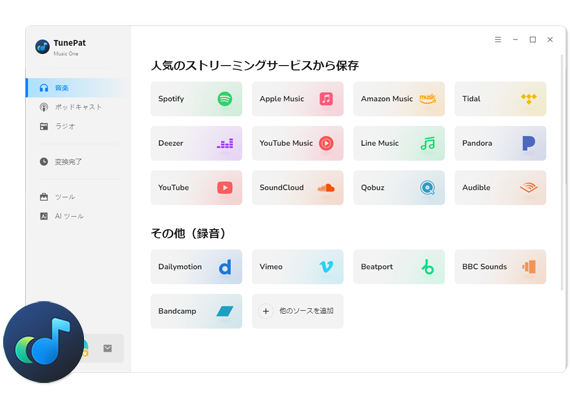Open the Apple Music service card
The width and height of the screenshot is (570, 400).
pyautogui.click(x=298, y=99)
